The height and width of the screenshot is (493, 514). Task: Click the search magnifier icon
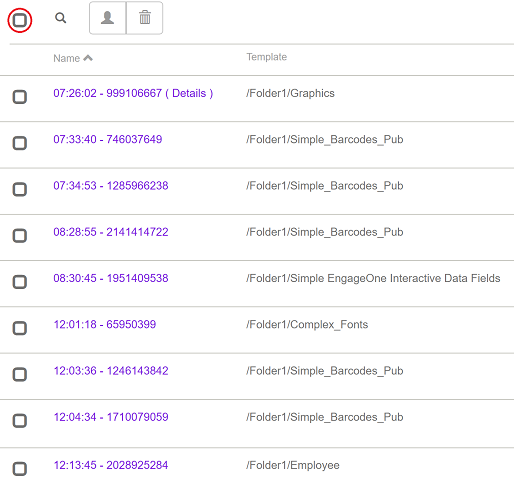[x=61, y=18]
